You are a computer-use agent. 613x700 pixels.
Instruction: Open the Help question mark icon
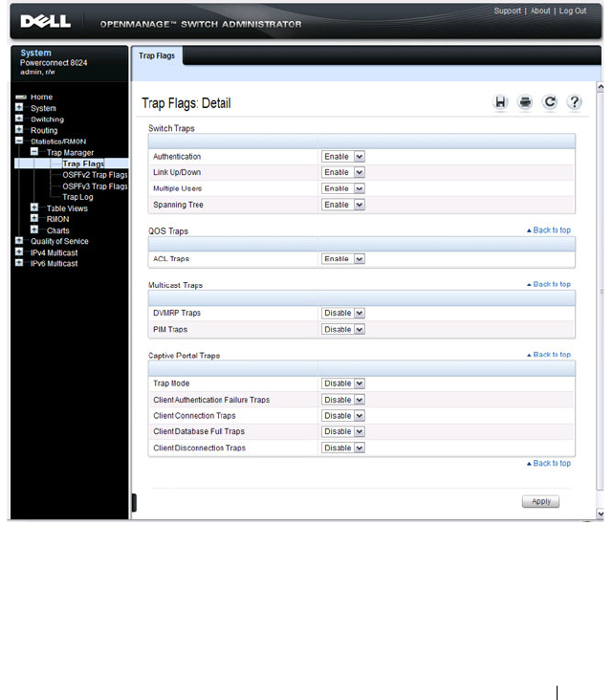click(574, 102)
